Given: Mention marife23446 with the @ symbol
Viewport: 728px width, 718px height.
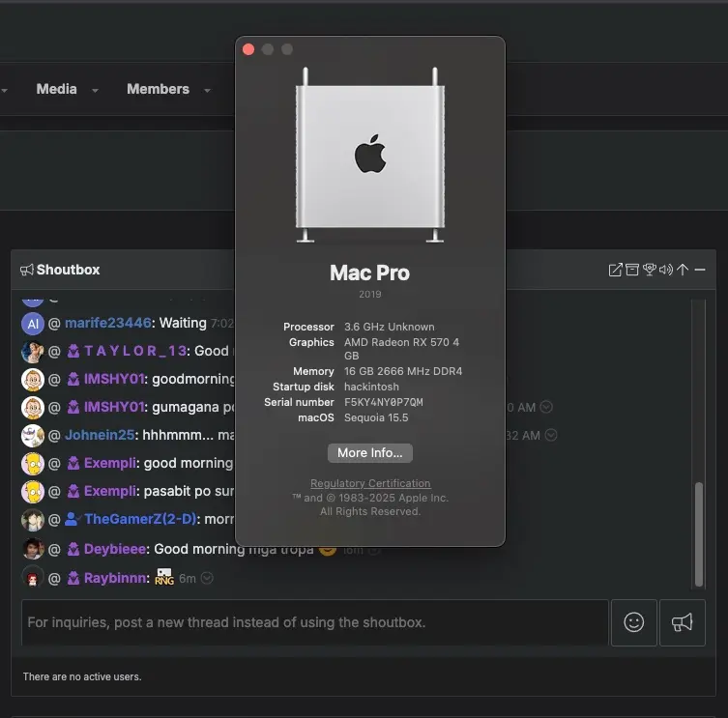Looking at the screenshot, I should [x=54, y=324].
